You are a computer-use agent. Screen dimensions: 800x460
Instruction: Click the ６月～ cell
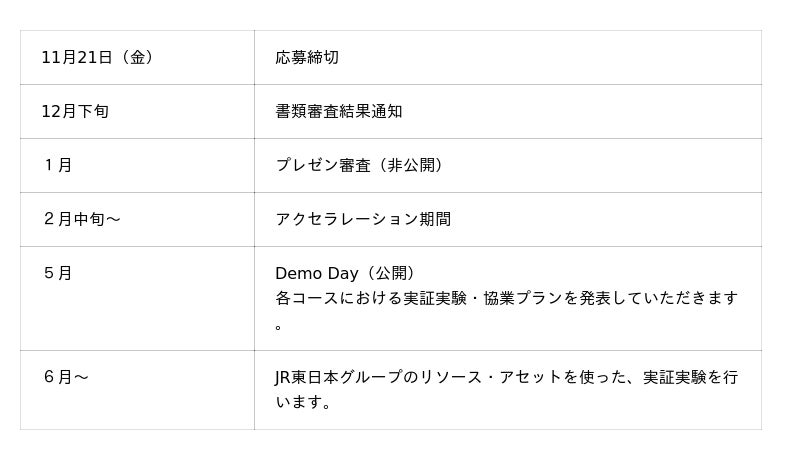click(x=65, y=377)
